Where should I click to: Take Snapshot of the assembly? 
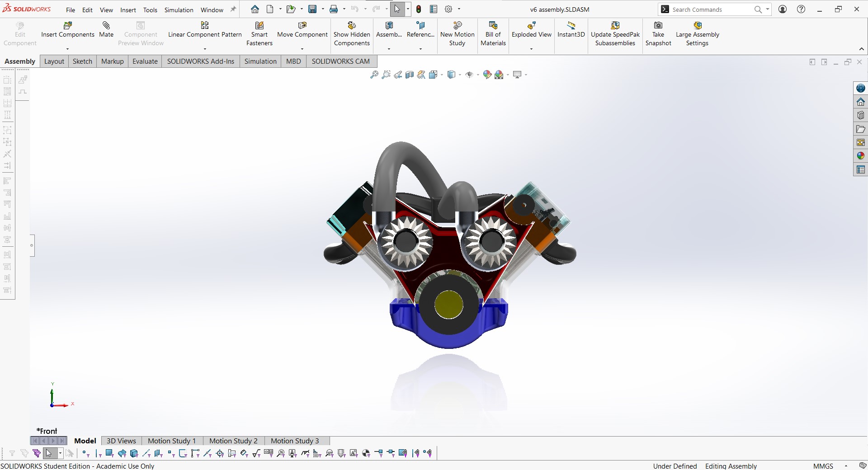point(658,34)
